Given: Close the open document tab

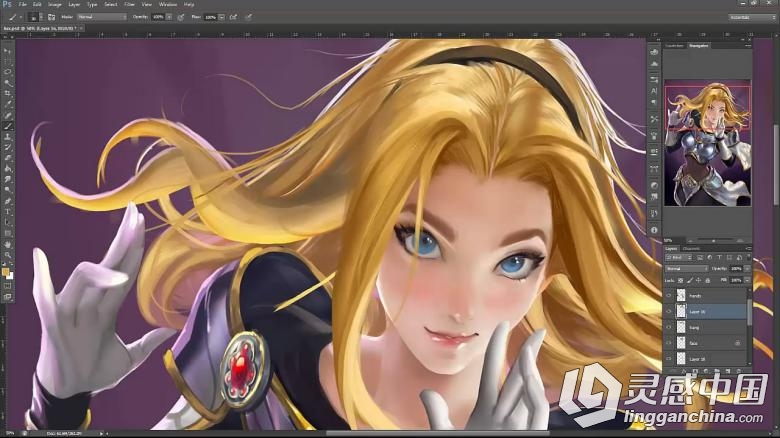Looking at the screenshot, I should (x=81, y=28).
